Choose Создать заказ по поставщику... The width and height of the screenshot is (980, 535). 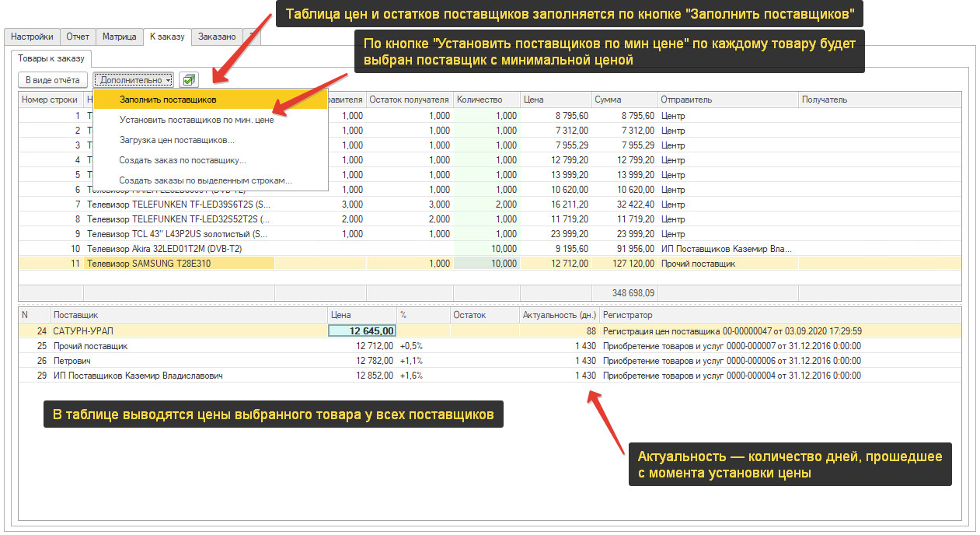point(182,160)
